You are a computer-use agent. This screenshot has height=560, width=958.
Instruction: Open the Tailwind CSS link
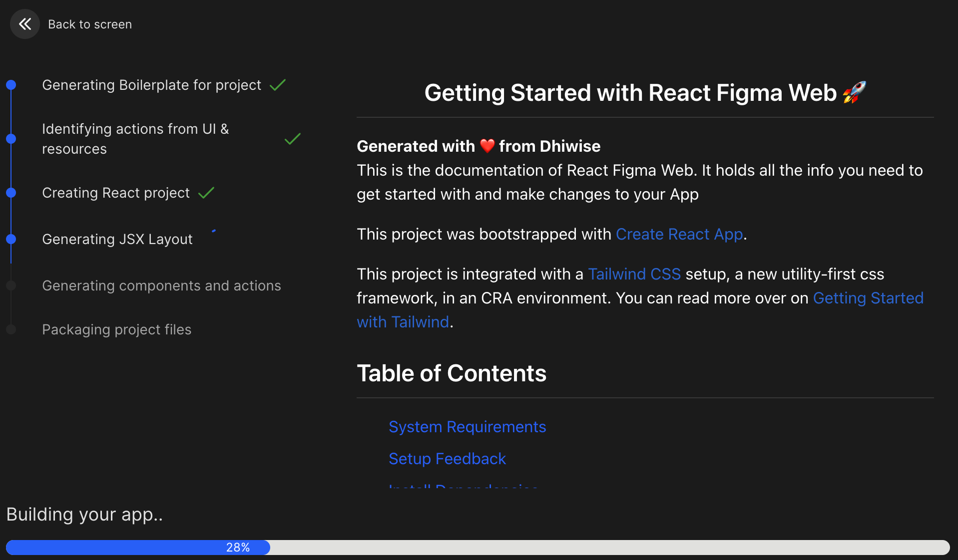click(634, 274)
